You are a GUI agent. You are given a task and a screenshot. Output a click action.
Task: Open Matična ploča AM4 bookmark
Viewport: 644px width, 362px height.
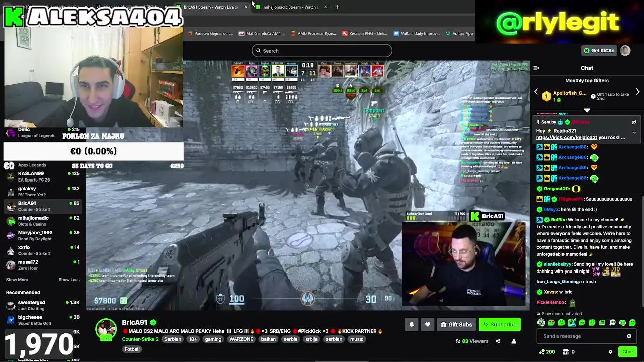click(261, 34)
